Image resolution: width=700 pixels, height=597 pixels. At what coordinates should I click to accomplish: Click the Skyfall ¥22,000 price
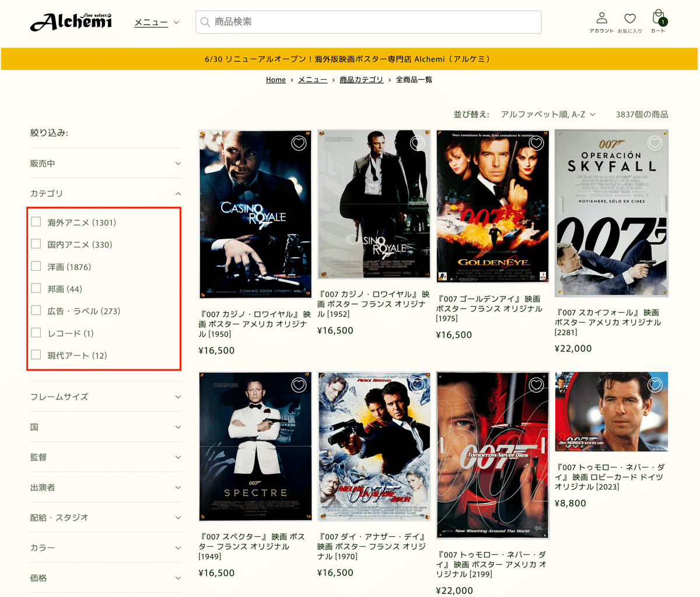pyautogui.click(x=573, y=348)
